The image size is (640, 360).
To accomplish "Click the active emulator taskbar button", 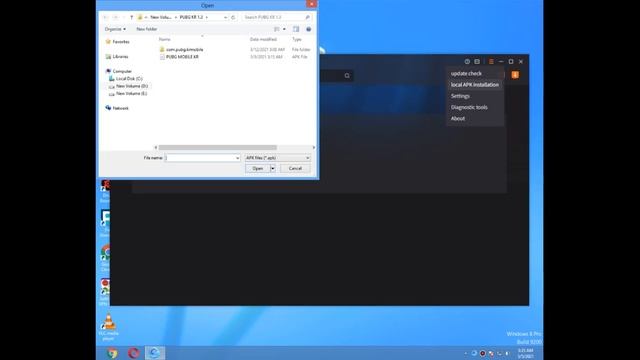I will coord(155,353).
